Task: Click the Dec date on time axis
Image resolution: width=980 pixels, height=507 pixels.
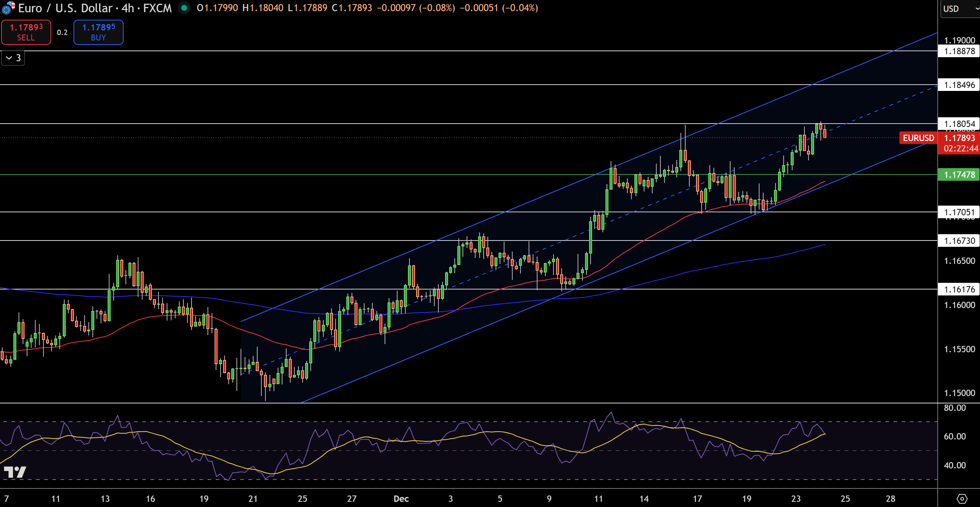Action: tap(401, 498)
